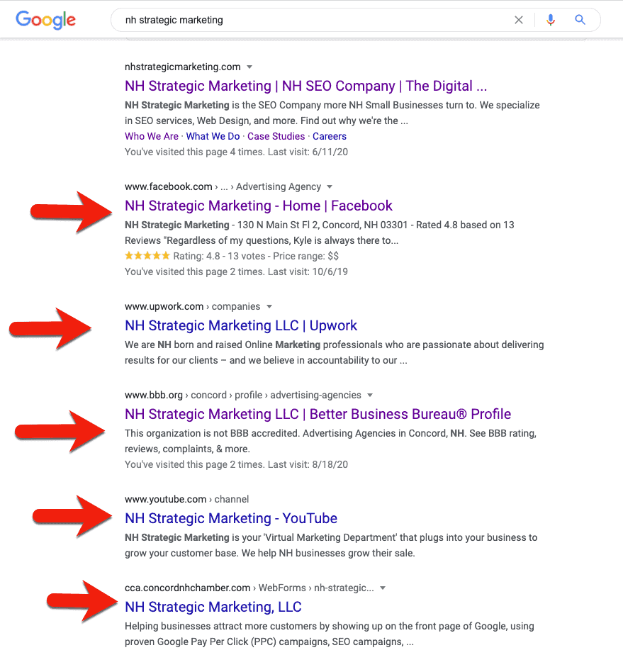Click the star rating on Facebook result

pyautogui.click(x=147, y=256)
